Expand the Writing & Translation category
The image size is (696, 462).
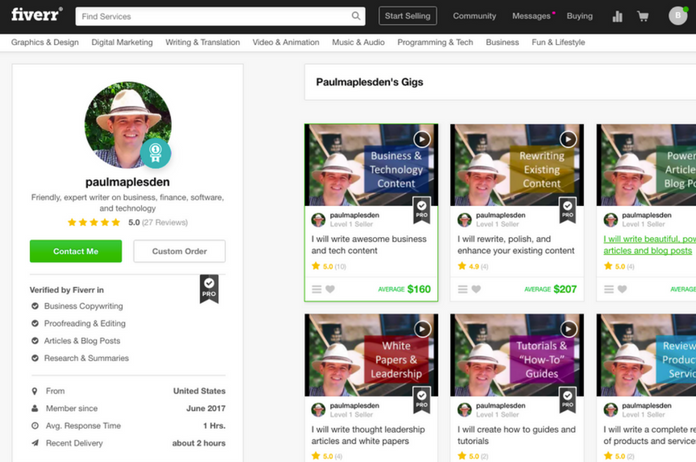(202, 43)
